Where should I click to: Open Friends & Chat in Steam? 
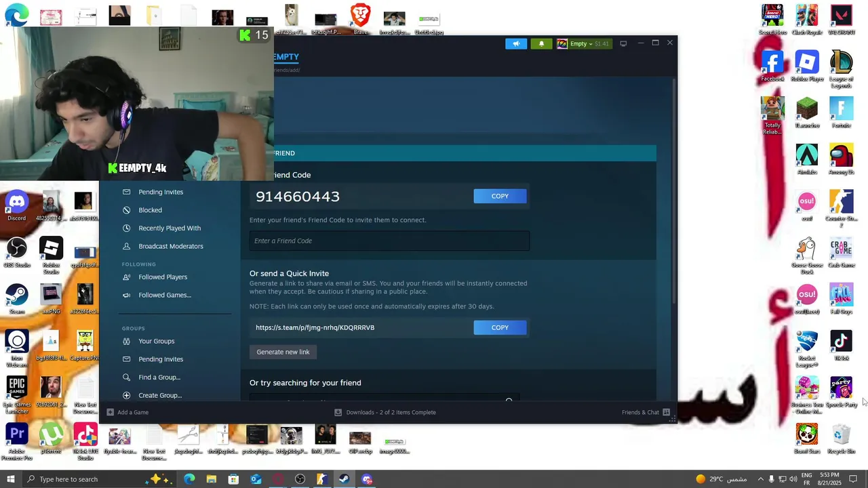tap(646, 412)
